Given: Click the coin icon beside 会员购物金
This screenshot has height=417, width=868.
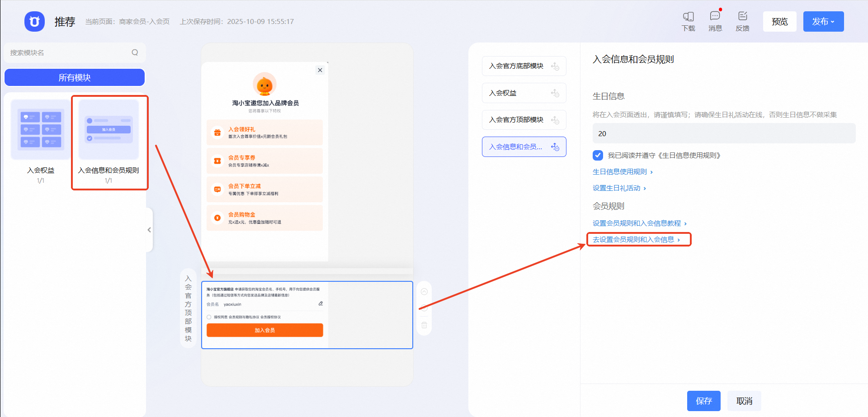Looking at the screenshot, I should [x=217, y=218].
